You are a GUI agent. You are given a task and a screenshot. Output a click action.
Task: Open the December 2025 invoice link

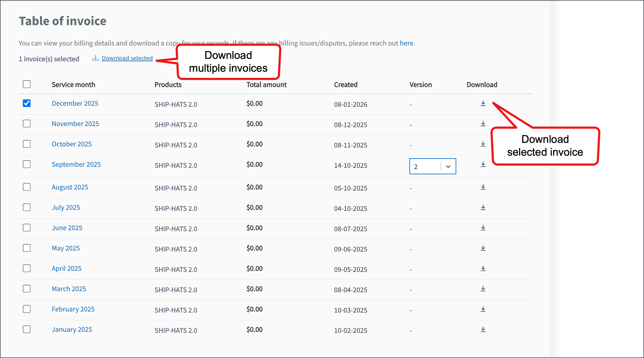(75, 103)
